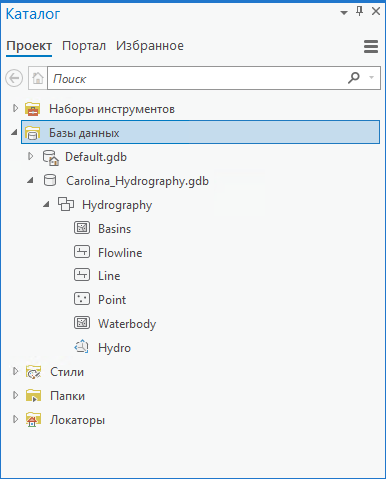
Task: Open the search options dropdown arrow
Action: [371, 78]
